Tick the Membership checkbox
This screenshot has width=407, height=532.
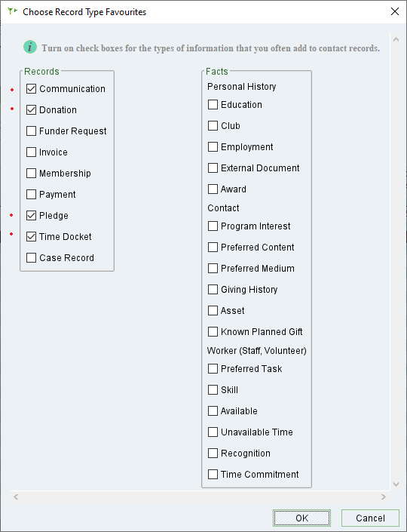(31, 174)
